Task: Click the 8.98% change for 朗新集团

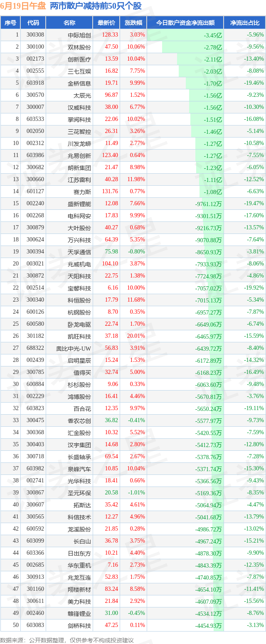Action: (x=137, y=167)
